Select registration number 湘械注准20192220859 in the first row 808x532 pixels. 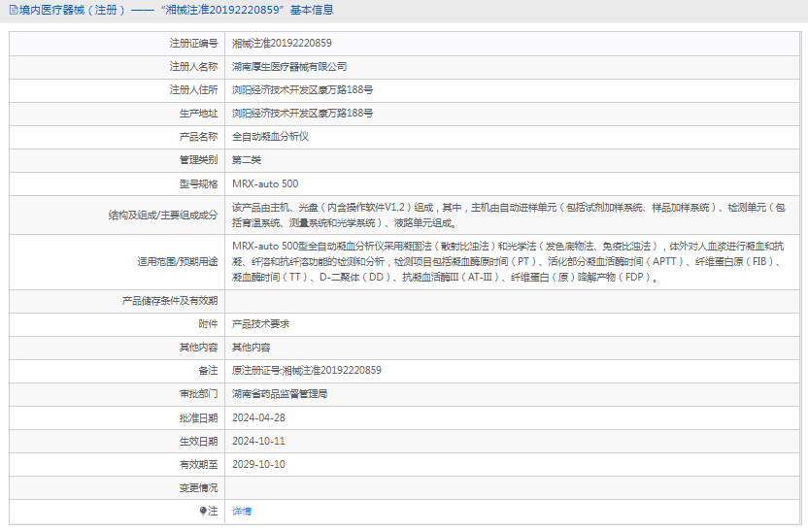(282, 44)
